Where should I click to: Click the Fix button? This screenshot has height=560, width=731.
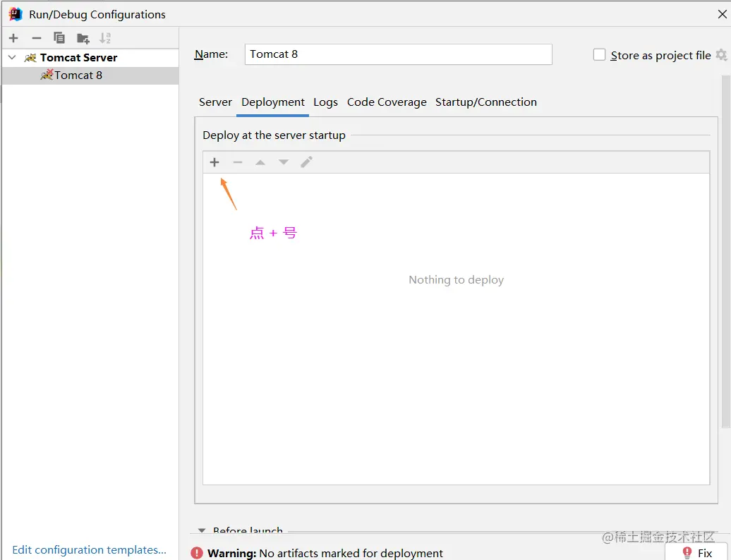[697, 553]
